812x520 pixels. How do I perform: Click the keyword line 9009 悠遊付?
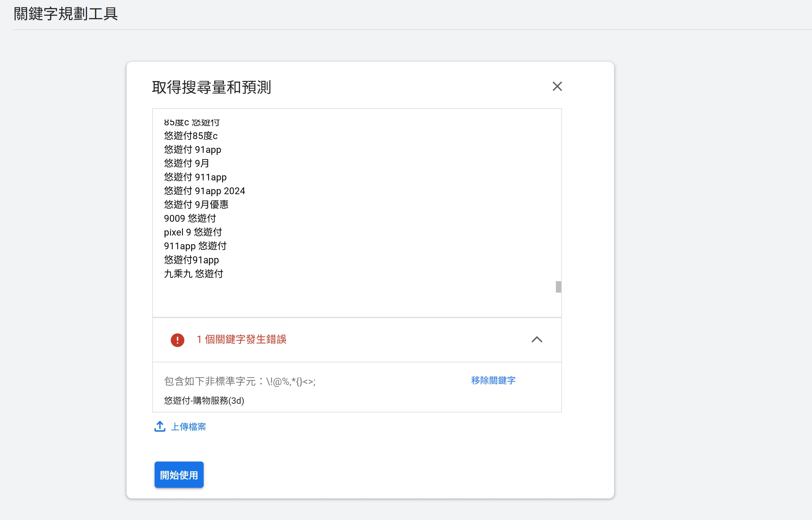[x=190, y=218]
